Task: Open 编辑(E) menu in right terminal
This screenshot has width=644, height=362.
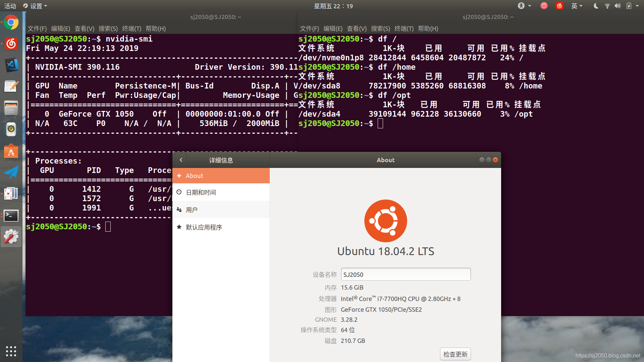Action: pyautogui.click(x=333, y=28)
